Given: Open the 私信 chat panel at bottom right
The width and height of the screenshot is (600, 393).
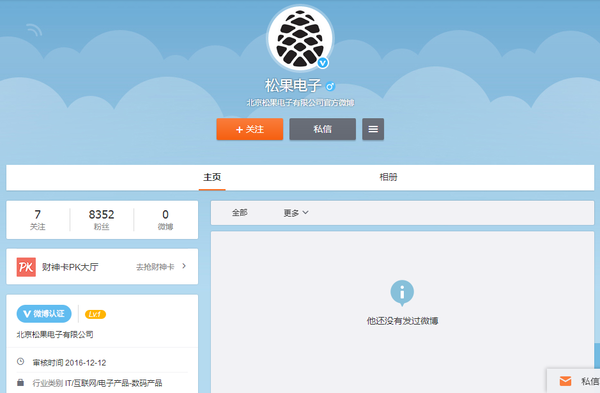Looking at the screenshot, I should click(573, 381).
